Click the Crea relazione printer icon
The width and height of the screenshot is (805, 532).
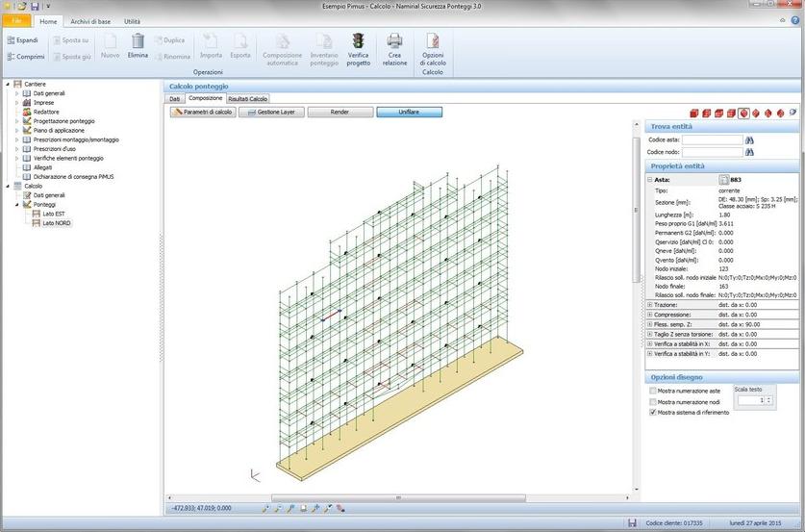coord(394,40)
